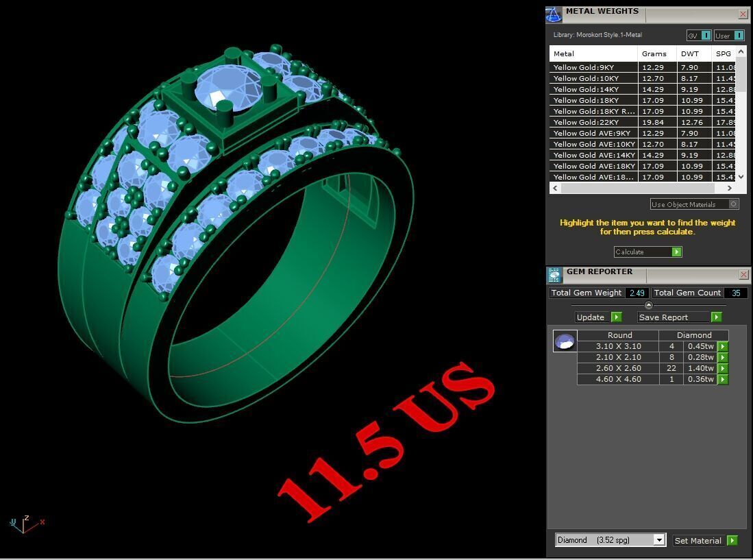
Task: Select the Yellow Gold AVE:9KY row
Action: [642, 133]
